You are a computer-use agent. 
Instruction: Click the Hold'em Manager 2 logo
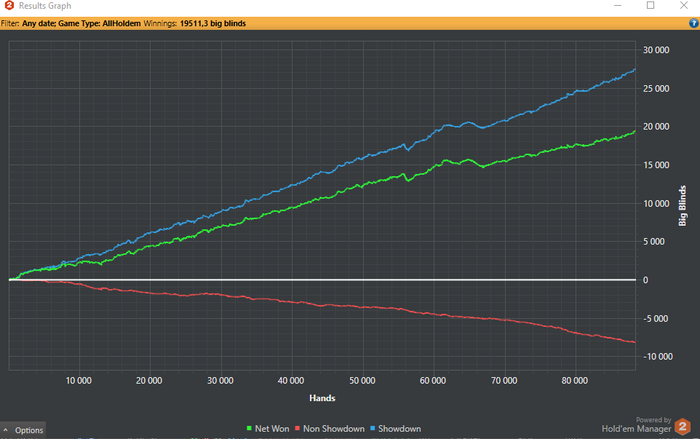(x=683, y=426)
